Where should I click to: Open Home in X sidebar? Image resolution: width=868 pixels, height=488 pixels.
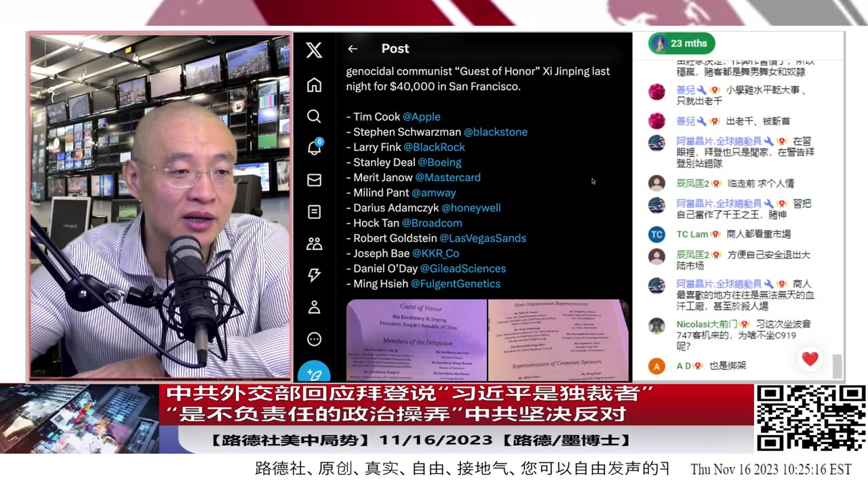pos(314,85)
